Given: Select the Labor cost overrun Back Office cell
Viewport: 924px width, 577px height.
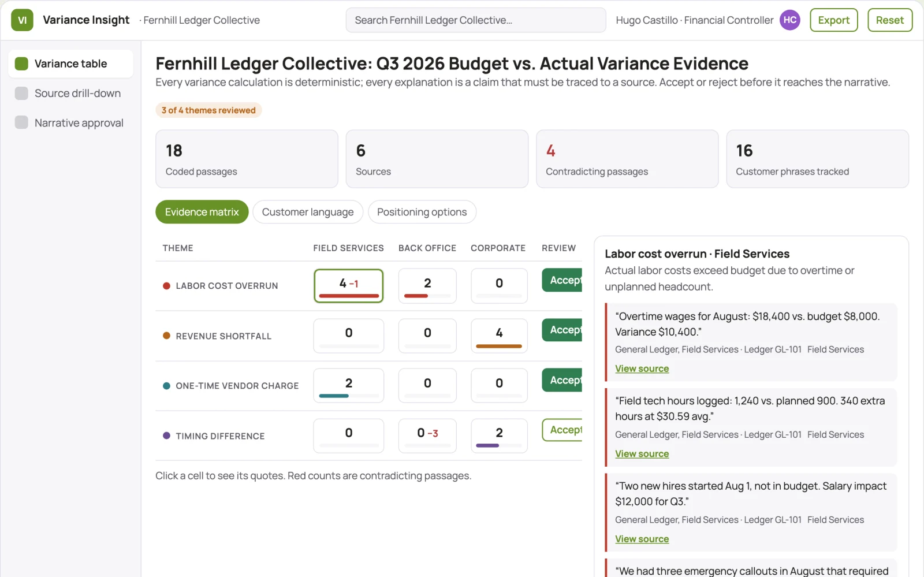Looking at the screenshot, I should coord(427,285).
